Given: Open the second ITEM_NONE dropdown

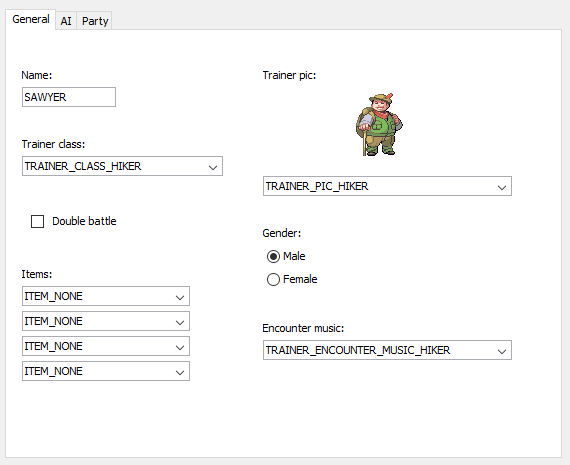Looking at the screenshot, I should 106,321.
